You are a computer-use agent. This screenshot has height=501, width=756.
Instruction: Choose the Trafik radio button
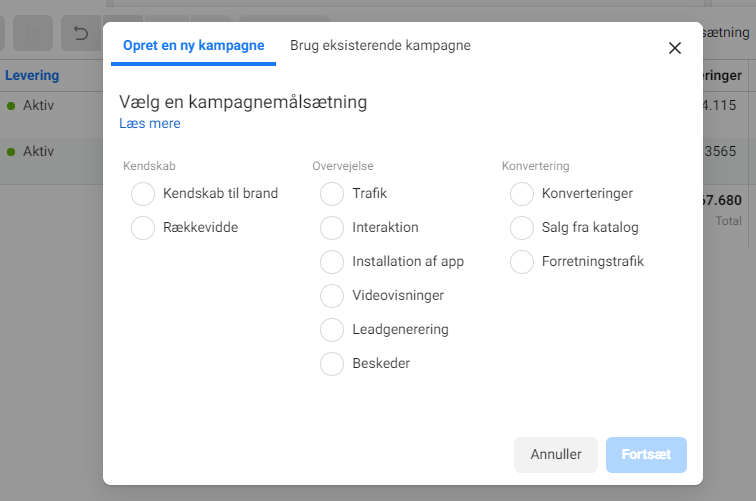(332, 194)
